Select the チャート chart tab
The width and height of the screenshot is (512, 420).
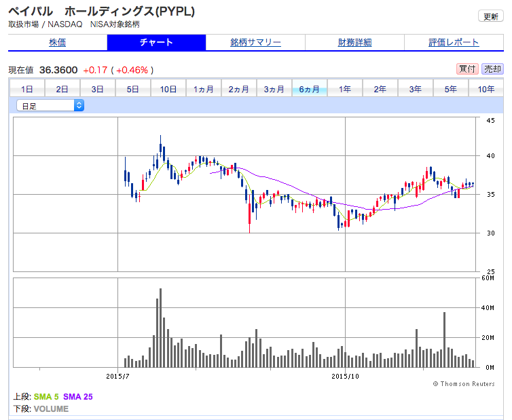click(x=156, y=43)
